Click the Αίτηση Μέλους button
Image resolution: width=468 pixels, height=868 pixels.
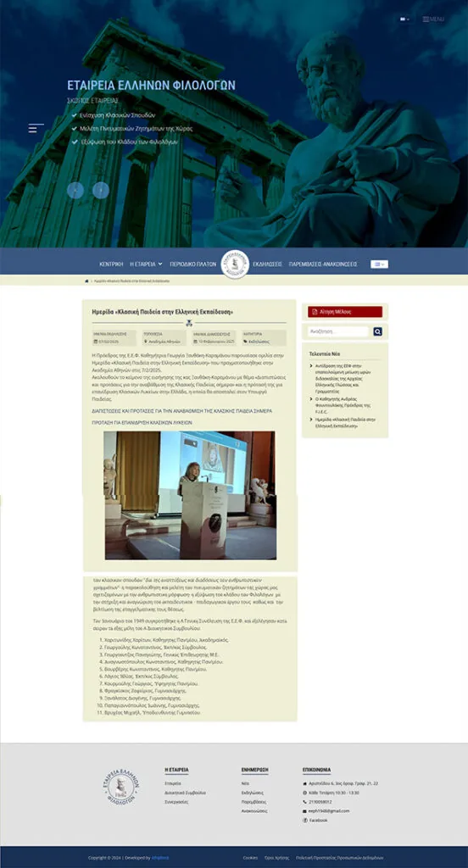coord(345,312)
